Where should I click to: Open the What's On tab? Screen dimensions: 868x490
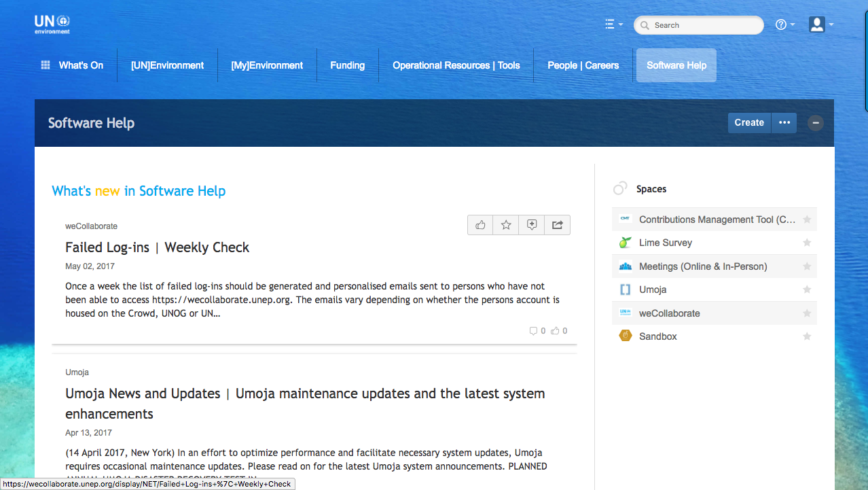[81, 65]
